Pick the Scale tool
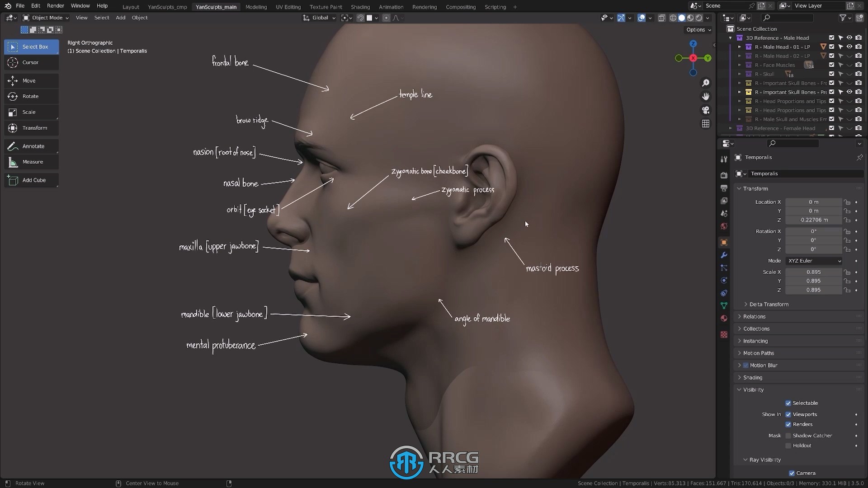Screen dimensions: 868x488 coord(31,112)
